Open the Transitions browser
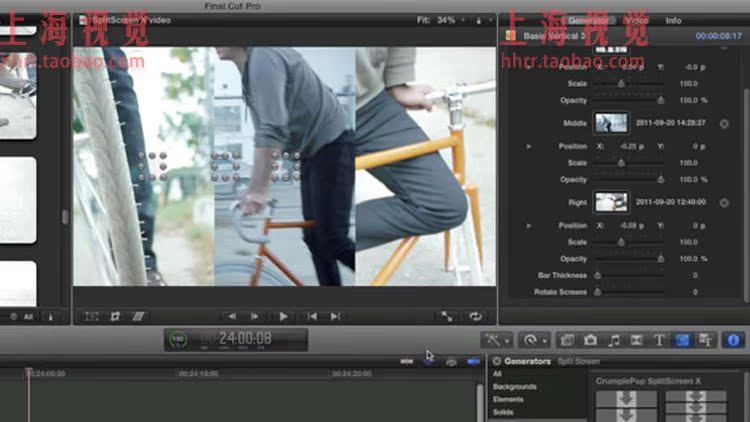Screen dimensions: 750x422 (x=636, y=340)
